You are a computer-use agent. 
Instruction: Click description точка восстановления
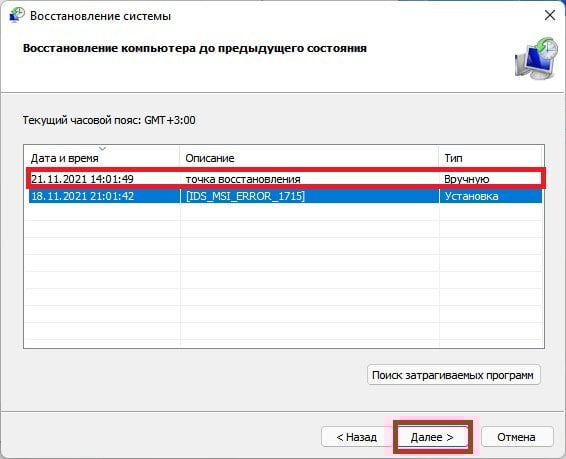[243, 179]
